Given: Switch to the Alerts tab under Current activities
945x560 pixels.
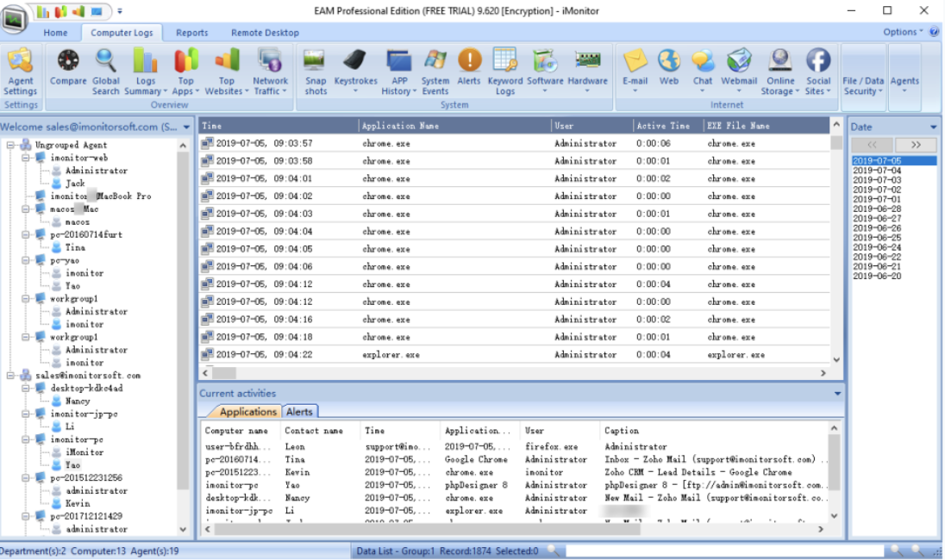Looking at the screenshot, I should (x=300, y=412).
